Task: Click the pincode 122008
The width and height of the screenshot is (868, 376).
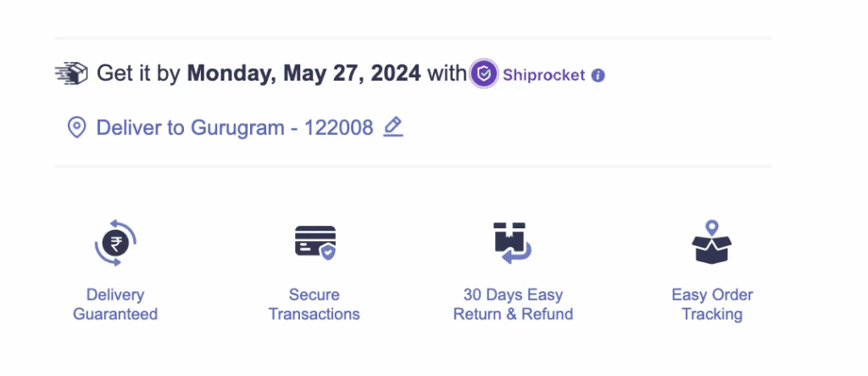Action: pyautogui.click(x=338, y=128)
